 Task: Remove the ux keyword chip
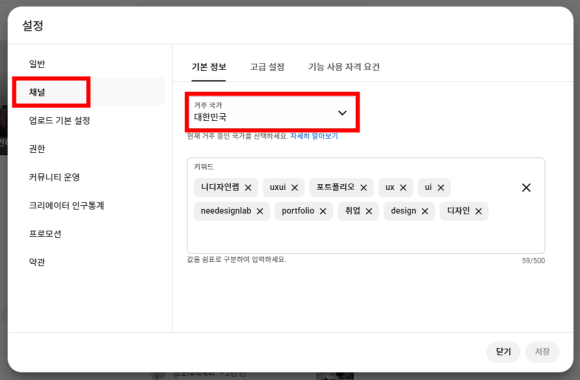[x=403, y=188]
